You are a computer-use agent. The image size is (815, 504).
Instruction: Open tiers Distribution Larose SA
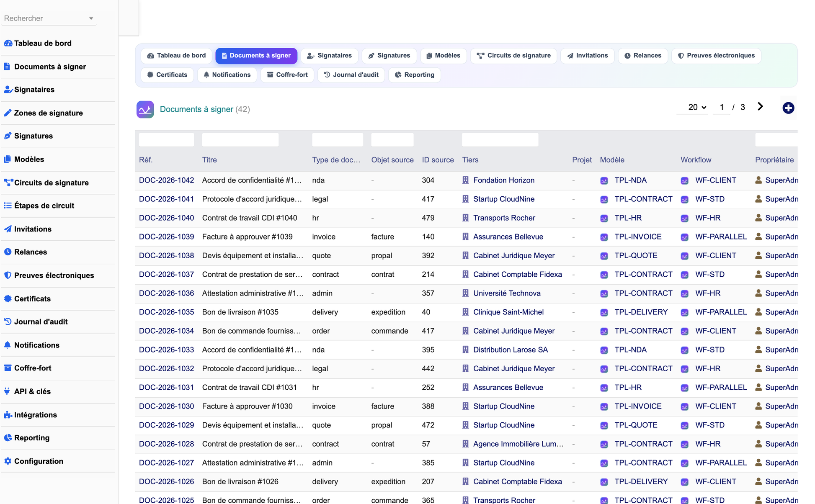click(511, 350)
